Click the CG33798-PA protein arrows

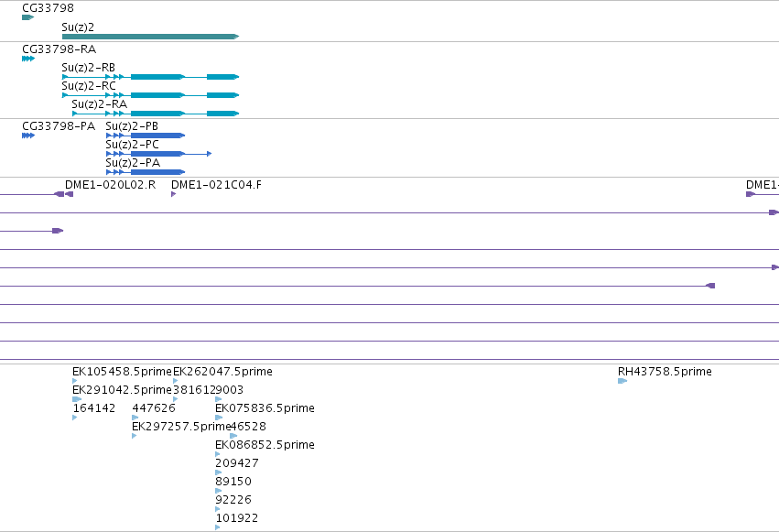(28, 136)
